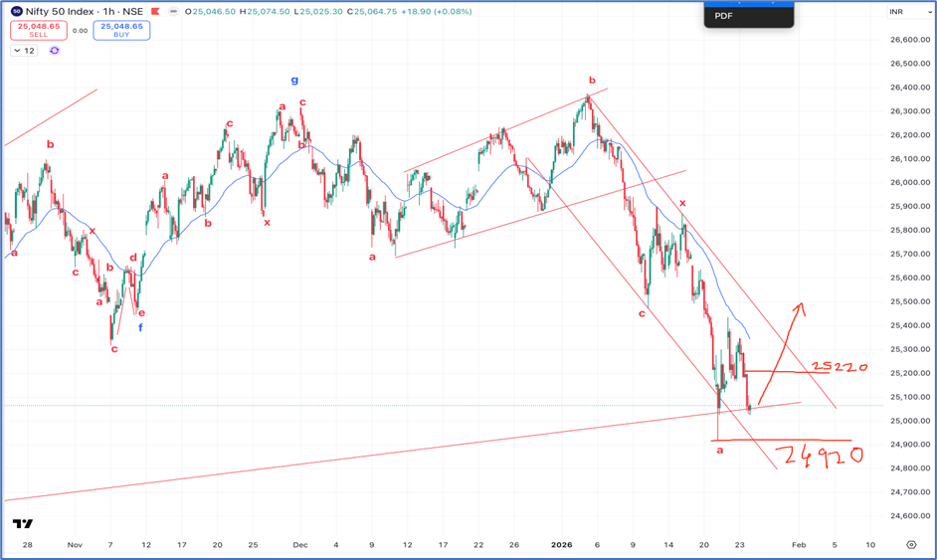Select the red d wave label
This screenshot has width=937, height=560.
point(133,258)
